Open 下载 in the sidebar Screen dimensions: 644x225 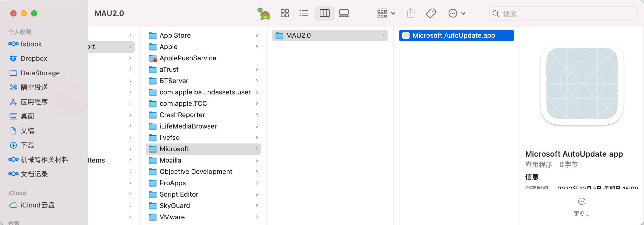point(22,145)
